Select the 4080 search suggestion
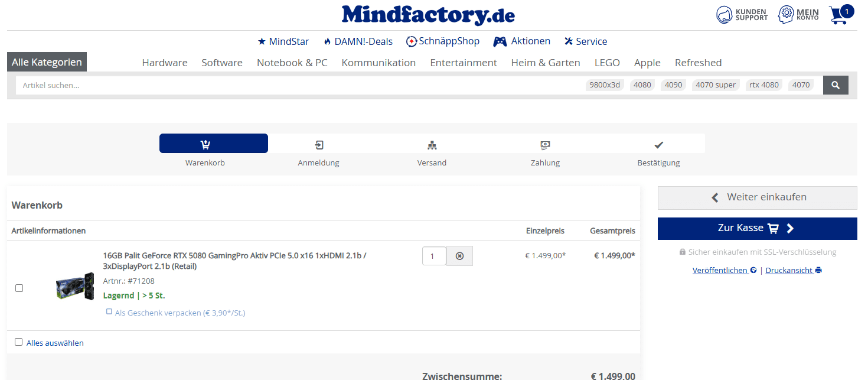 point(642,85)
